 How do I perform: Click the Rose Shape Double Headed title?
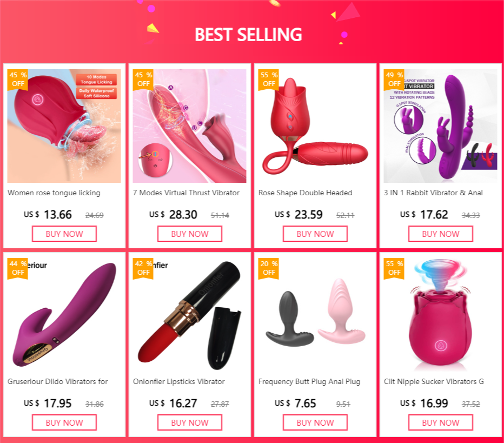tap(306, 193)
